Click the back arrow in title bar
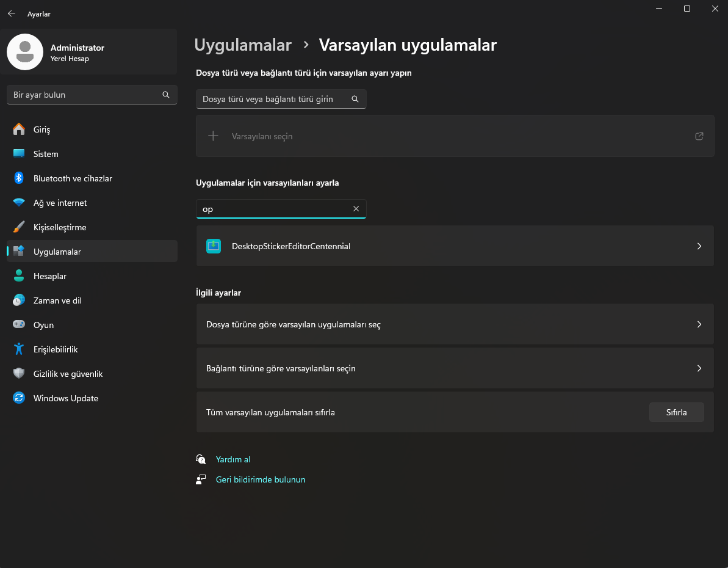Image resolution: width=728 pixels, height=568 pixels. pos(12,13)
